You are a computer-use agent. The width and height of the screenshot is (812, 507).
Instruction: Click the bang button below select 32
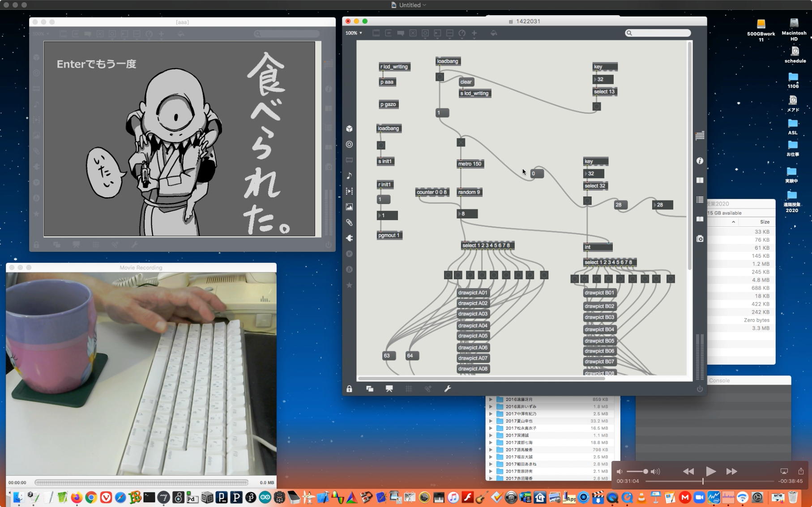coord(587,201)
